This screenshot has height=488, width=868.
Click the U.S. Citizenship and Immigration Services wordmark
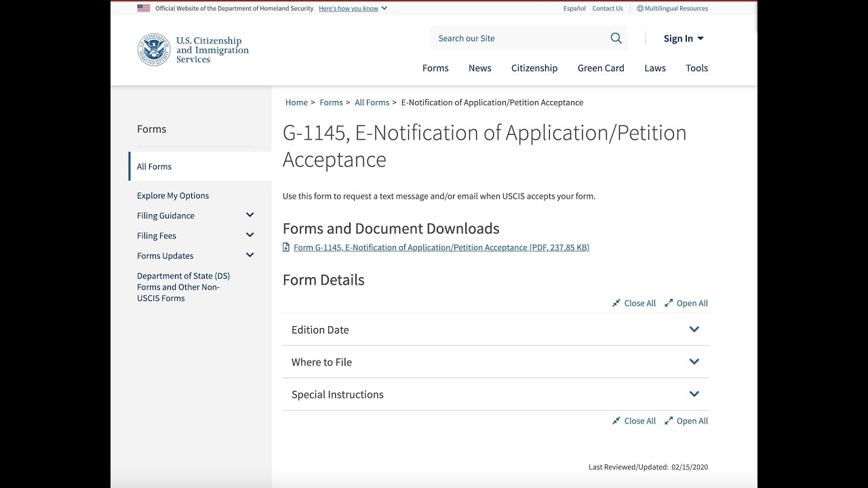tap(212, 50)
